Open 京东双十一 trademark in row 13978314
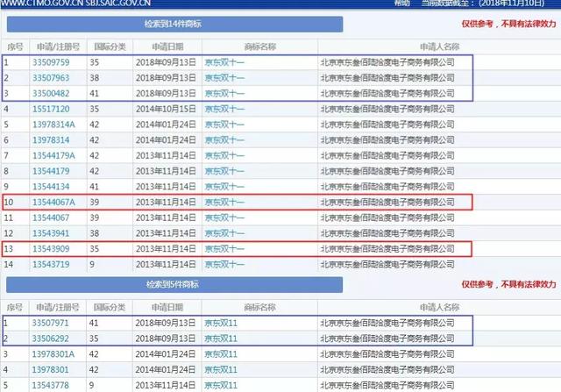This screenshot has height=392, width=561. click(x=224, y=140)
